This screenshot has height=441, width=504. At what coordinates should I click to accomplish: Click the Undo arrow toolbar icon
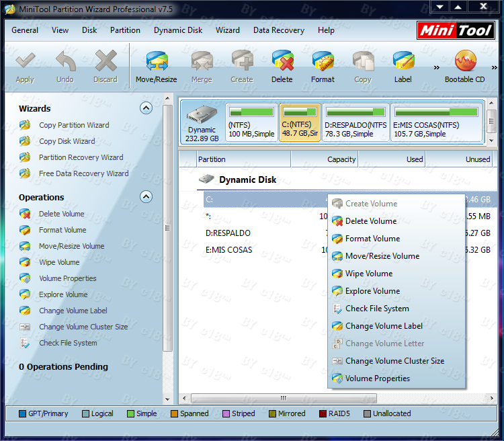pyautogui.click(x=66, y=61)
